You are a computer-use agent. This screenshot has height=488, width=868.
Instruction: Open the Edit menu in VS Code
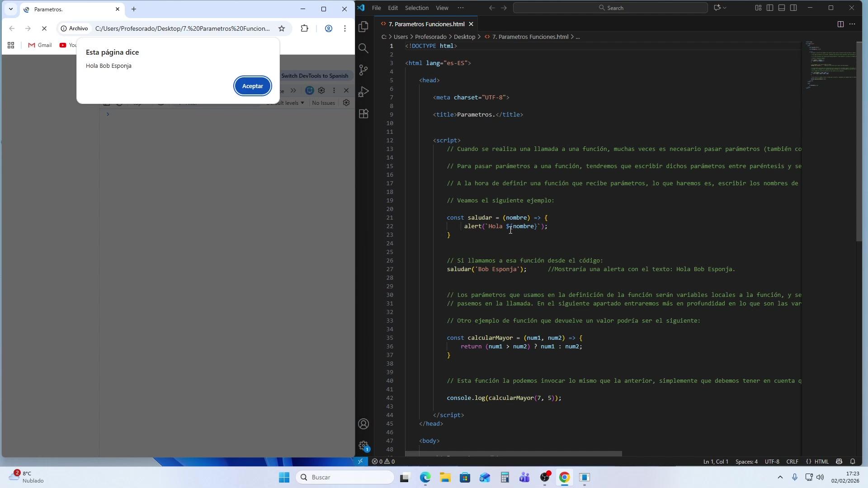point(393,8)
